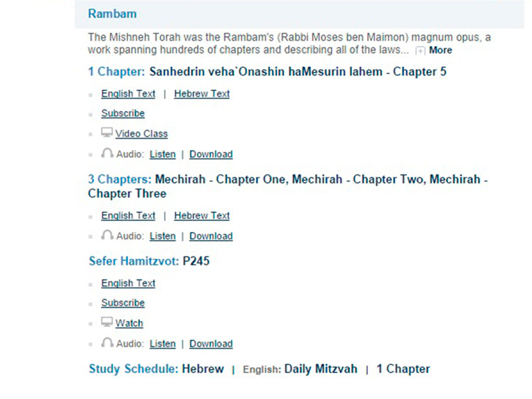Open the Rambam section heading
This screenshot has height=399, width=532.
pyautogui.click(x=112, y=14)
